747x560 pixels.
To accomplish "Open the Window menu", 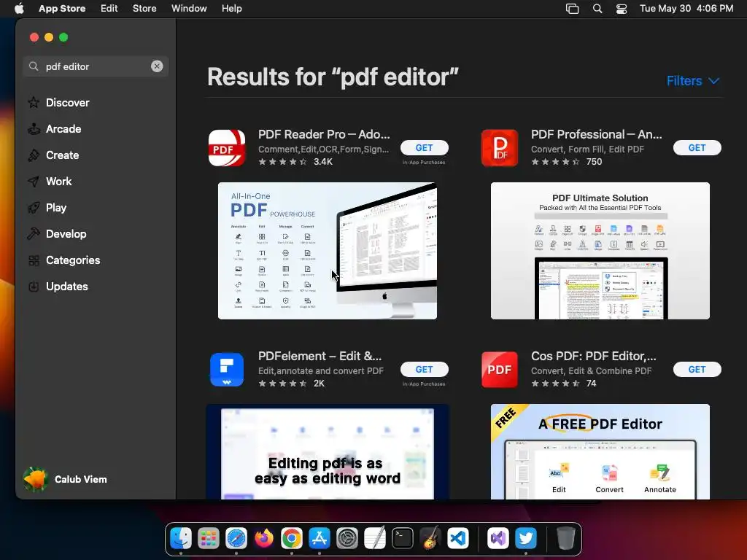I will (189, 9).
